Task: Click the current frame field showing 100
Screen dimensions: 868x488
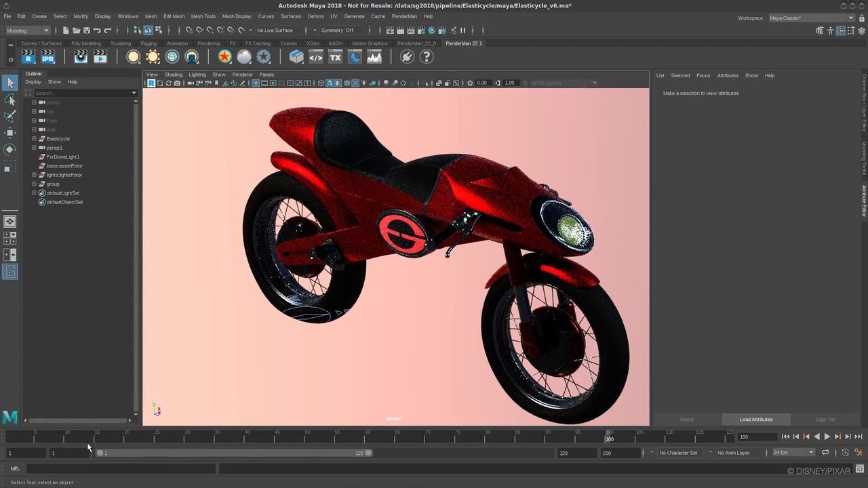Action: [x=756, y=436]
